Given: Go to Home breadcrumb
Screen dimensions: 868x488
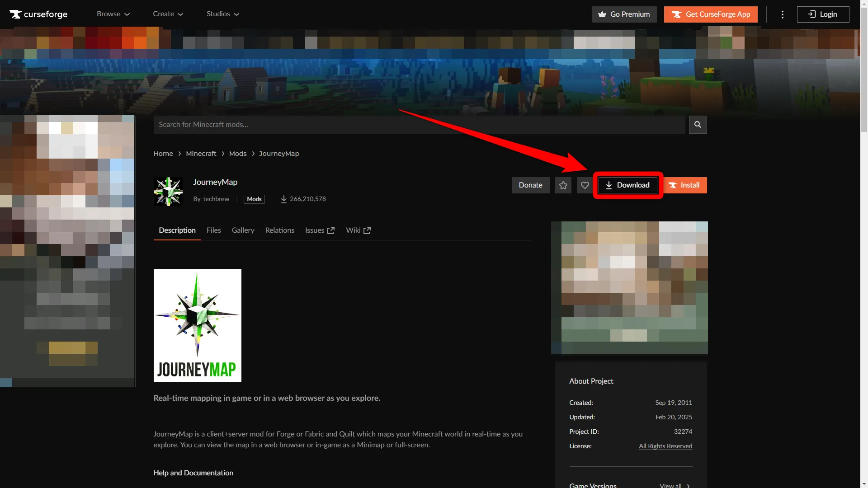Looking at the screenshot, I should coord(163,154).
